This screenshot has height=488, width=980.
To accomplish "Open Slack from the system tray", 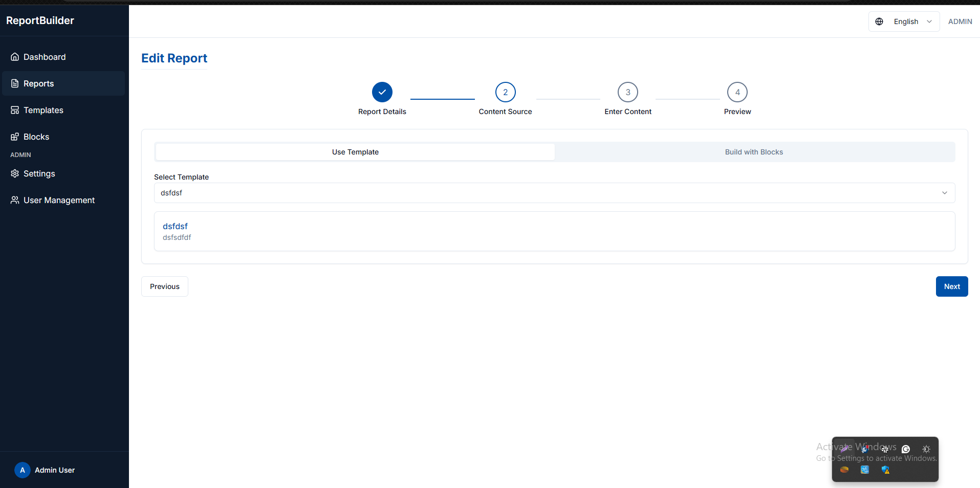I will click(885, 449).
